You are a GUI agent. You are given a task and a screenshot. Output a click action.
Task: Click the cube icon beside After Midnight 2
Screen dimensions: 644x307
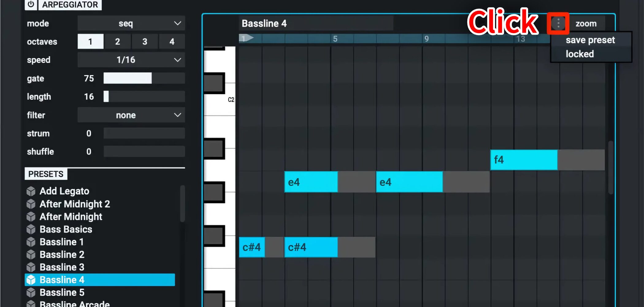[31, 204]
